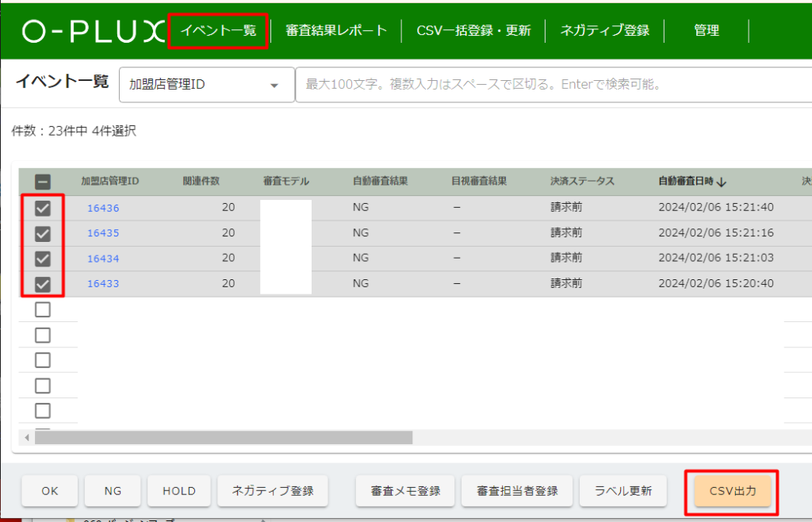Check the first empty row checkbox below 16433
Screen dimensions: 812x522
pos(43,309)
